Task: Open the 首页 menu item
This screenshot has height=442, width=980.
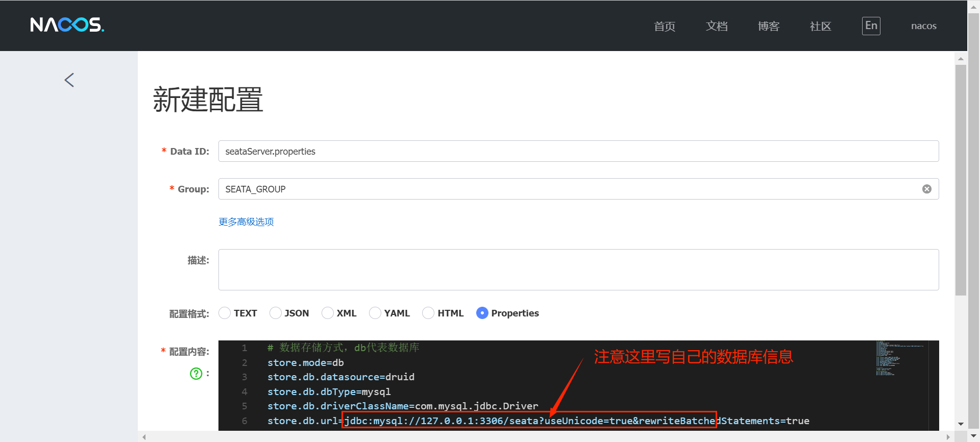Action: pos(665,26)
